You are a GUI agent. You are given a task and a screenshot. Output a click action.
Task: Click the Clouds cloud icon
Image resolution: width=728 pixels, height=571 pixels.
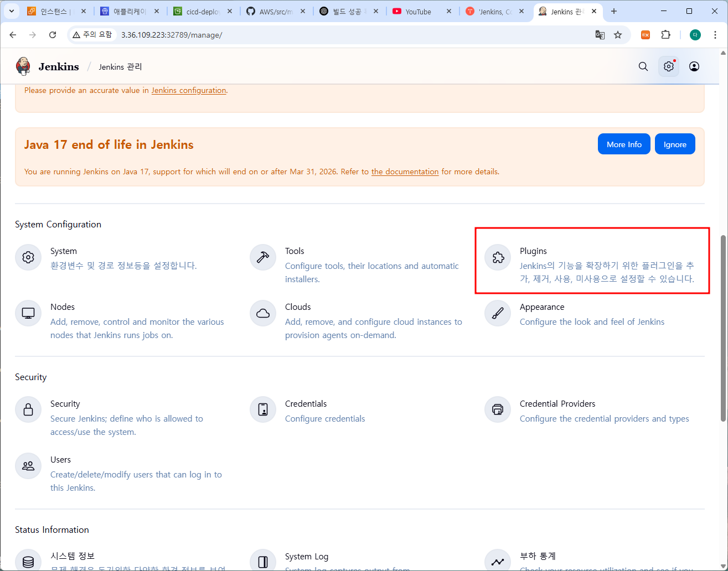pyautogui.click(x=263, y=313)
